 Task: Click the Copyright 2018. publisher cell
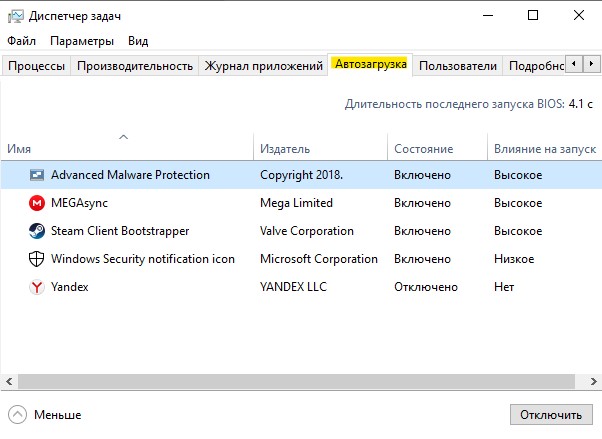(301, 175)
